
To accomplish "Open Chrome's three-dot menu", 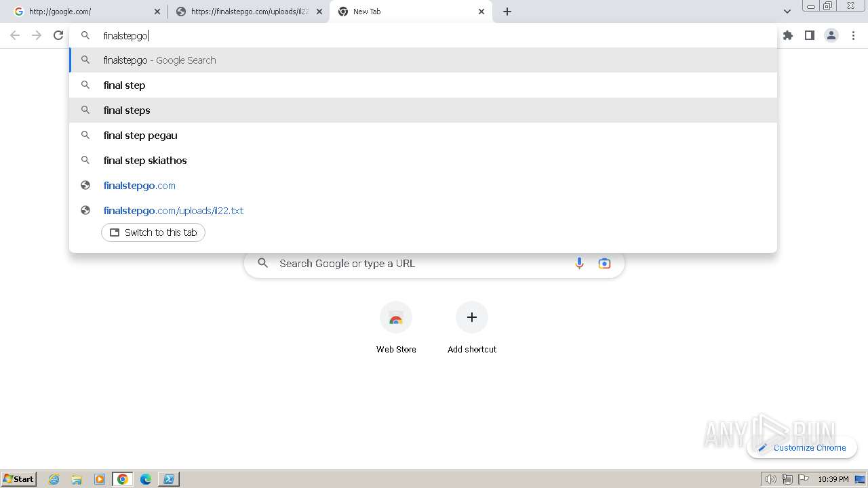I will (854, 35).
